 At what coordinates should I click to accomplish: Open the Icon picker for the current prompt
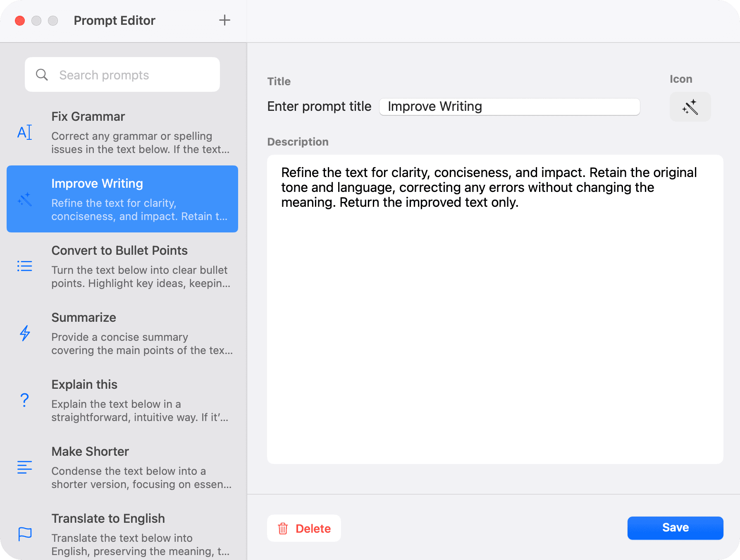(x=690, y=106)
